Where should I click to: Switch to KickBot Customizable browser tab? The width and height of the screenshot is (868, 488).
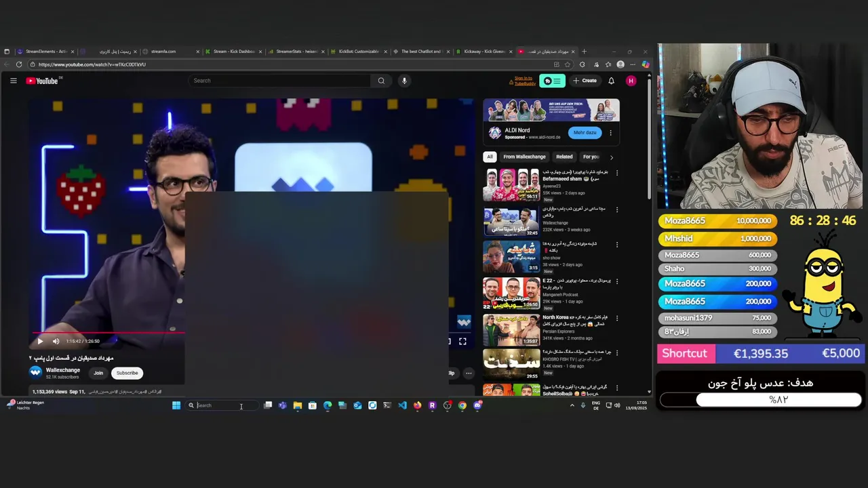coord(358,52)
